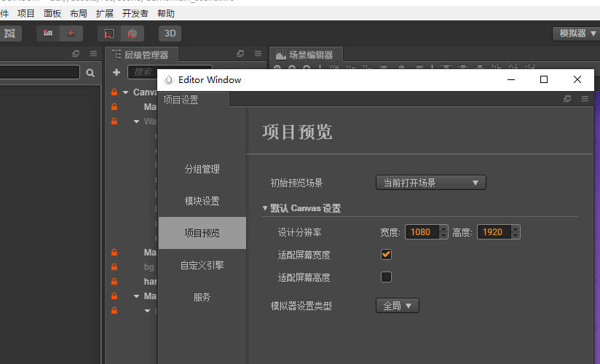Toggle the lock icon on the har node
The width and height of the screenshot is (600, 364).
pos(114,281)
